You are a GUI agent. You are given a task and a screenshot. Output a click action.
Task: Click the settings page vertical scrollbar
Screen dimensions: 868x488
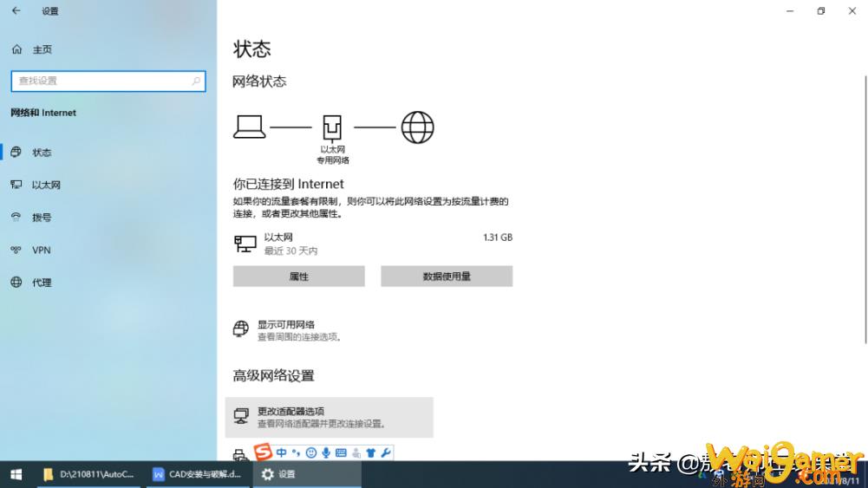(x=865, y=209)
